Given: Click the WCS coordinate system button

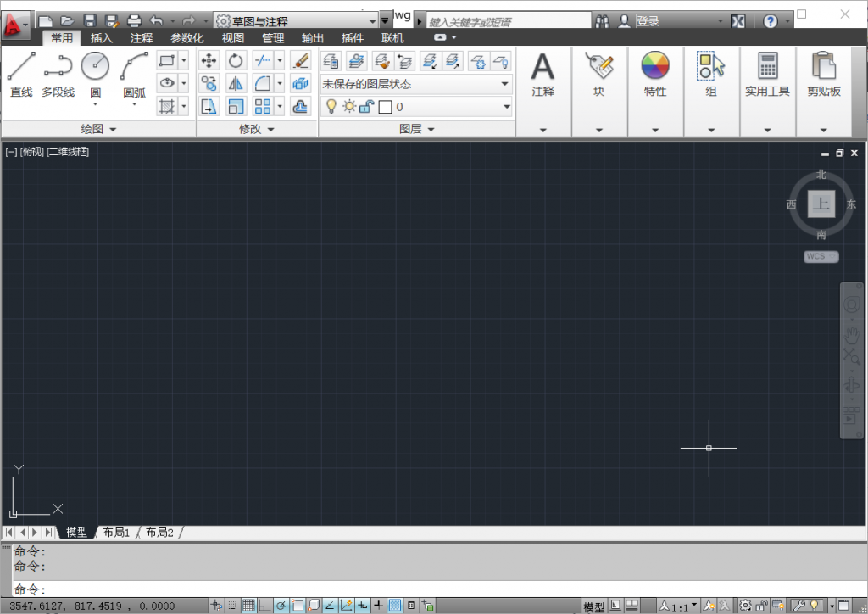Looking at the screenshot, I should point(821,256).
